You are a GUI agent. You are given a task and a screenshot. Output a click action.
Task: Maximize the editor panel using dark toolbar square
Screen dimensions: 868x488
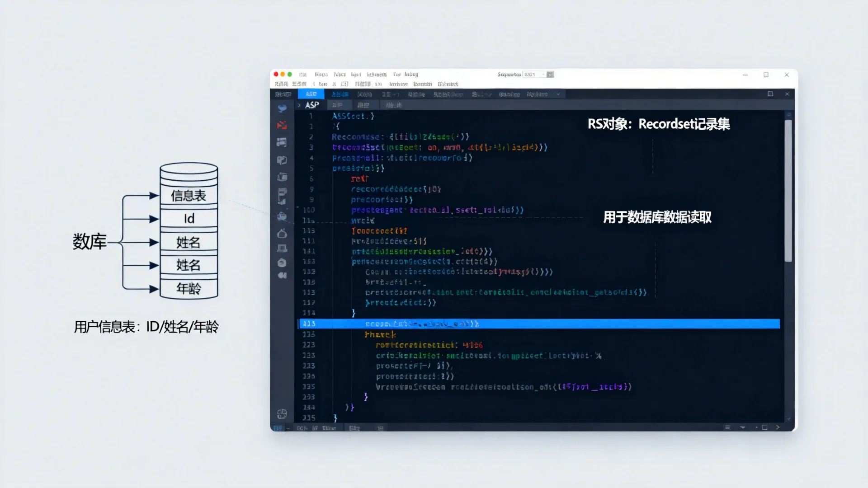pos(770,94)
